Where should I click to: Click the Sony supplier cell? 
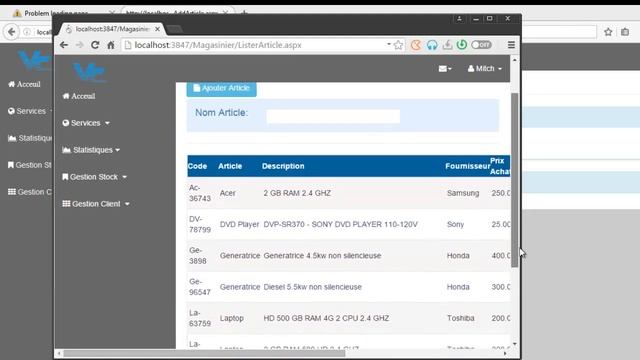(x=456, y=224)
